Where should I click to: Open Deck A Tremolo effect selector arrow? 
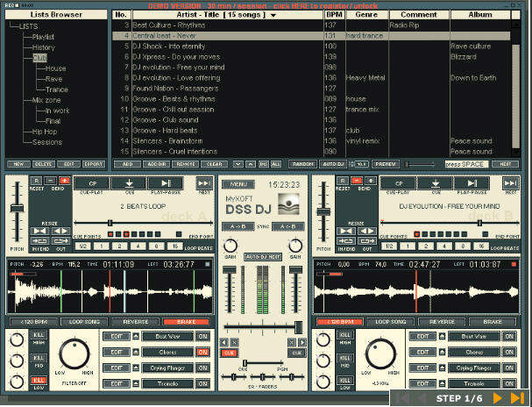[136, 384]
